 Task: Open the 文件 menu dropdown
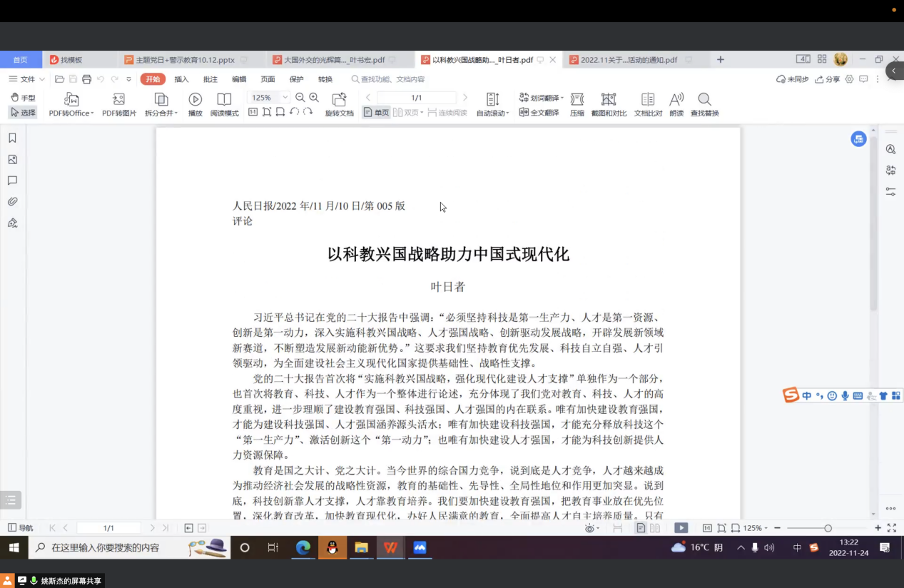[x=27, y=79]
